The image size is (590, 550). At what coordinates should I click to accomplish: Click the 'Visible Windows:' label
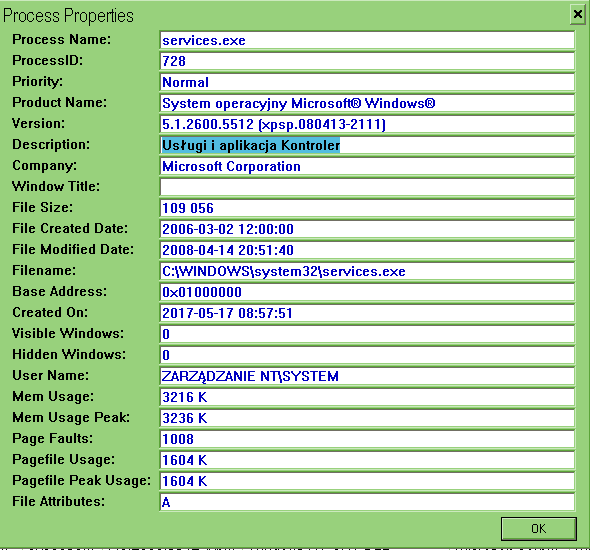point(68,333)
